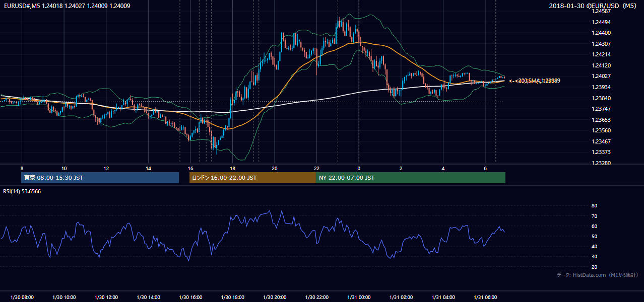Screen dimensions: 644x302
Task: Click the 1/30 20:00 date-time label
Action: coord(275,297)
